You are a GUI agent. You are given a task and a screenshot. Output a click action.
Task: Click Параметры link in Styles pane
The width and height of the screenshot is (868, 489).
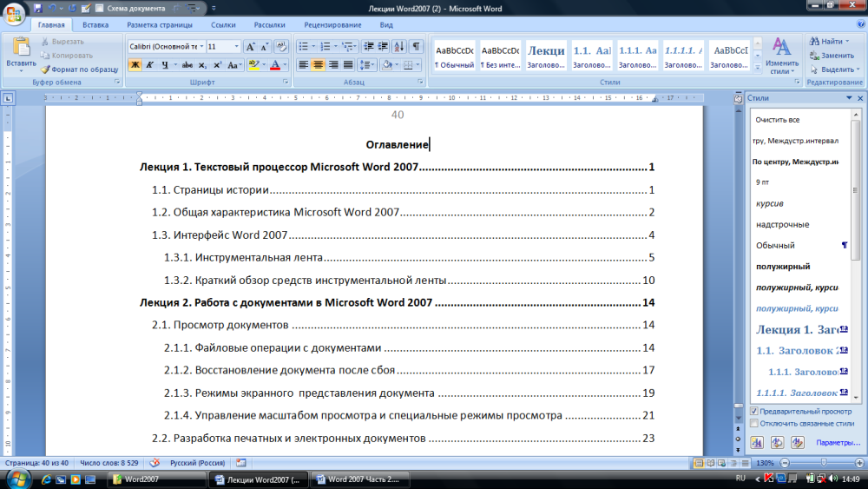838,442
